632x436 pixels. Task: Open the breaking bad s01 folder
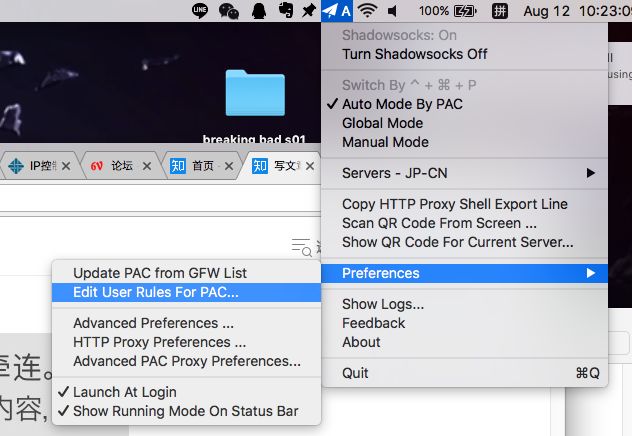tap(255, 93)
